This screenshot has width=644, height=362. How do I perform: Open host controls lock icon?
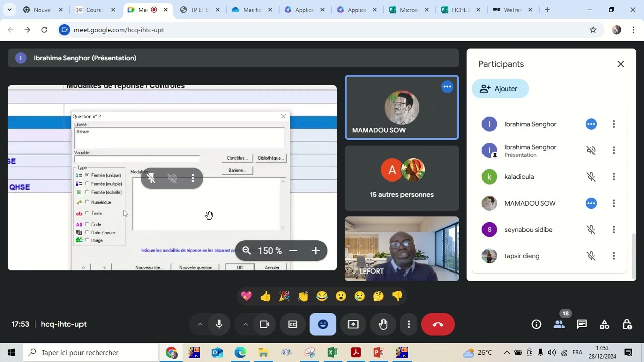[x=627, y=324]
